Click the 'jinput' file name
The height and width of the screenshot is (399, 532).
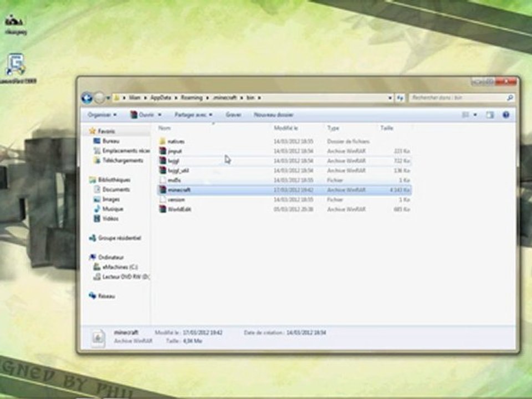(x=175, y=151)
